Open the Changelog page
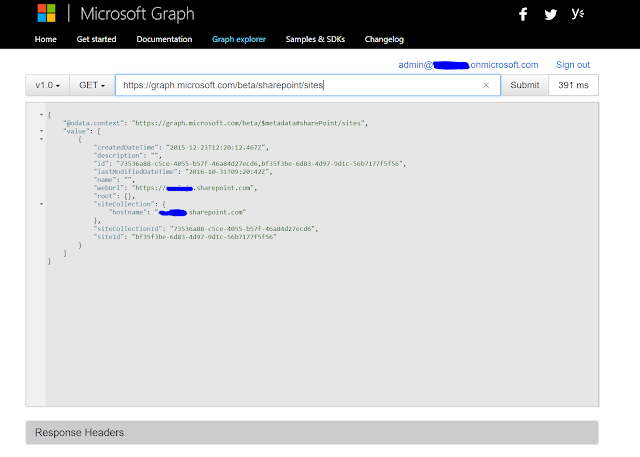The height and width of the screenshot is (457, 640). pyautogui.click(x=384, y=39)
